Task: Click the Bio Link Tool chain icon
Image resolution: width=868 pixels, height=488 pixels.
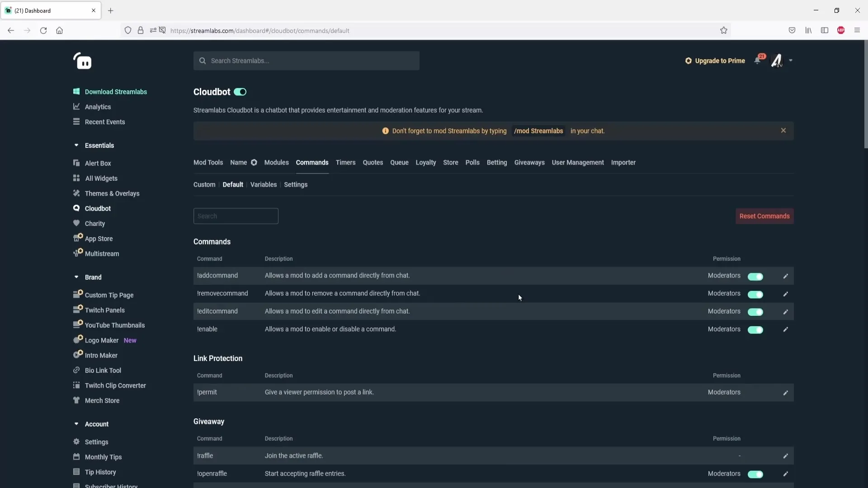Action: pyautogui.click(x=76, y=370)
